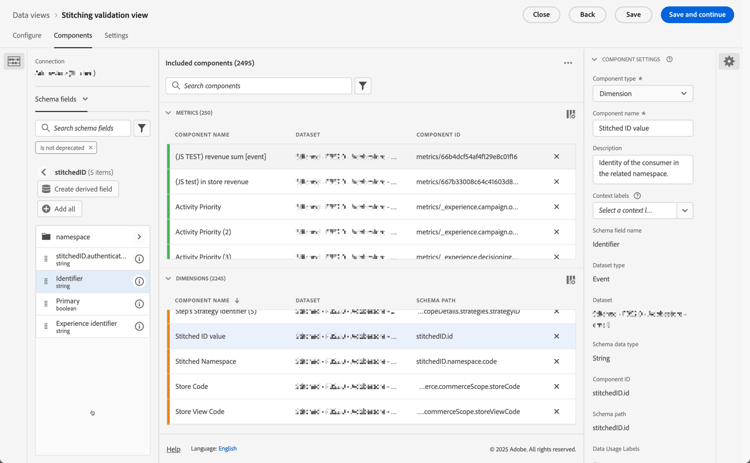Remove Store View Code dimension
The width and height of the screenshot is (750, 463).
pyautogui.click(x=556, y=411)
